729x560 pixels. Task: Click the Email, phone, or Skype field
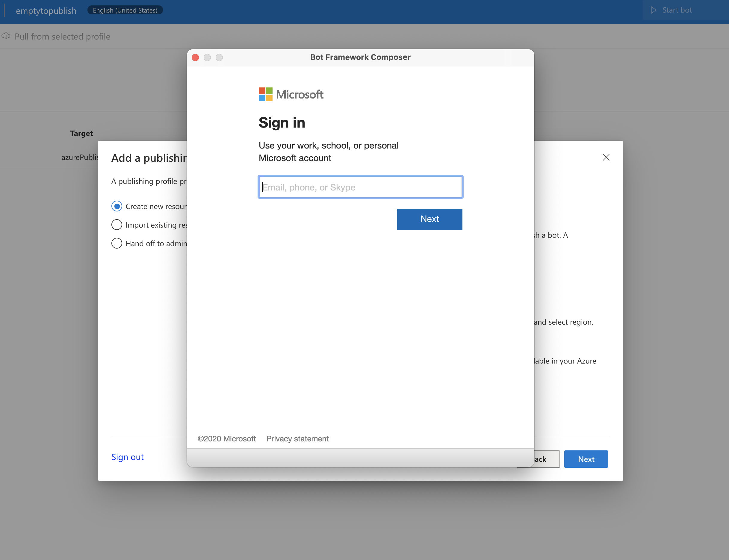(x=360, y=187)
